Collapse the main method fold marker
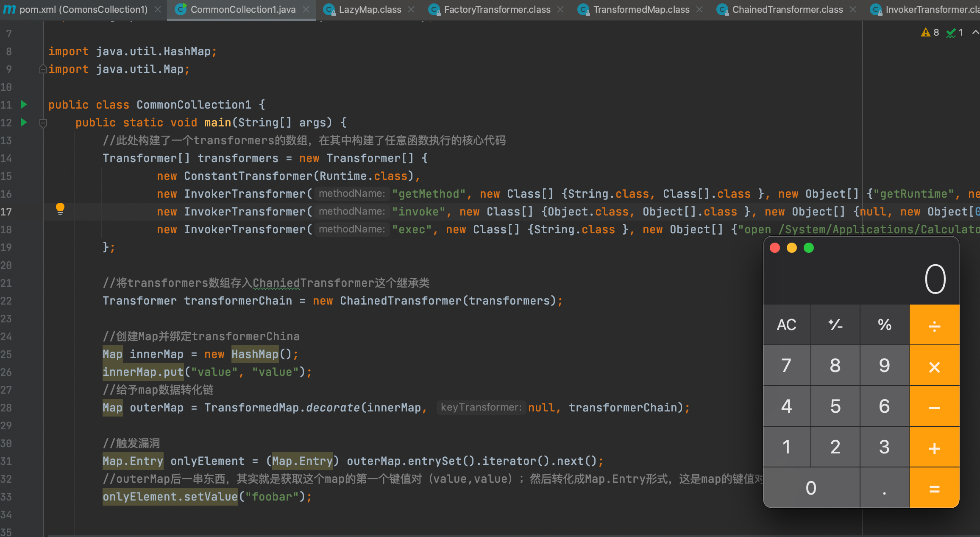 (43, 123)
